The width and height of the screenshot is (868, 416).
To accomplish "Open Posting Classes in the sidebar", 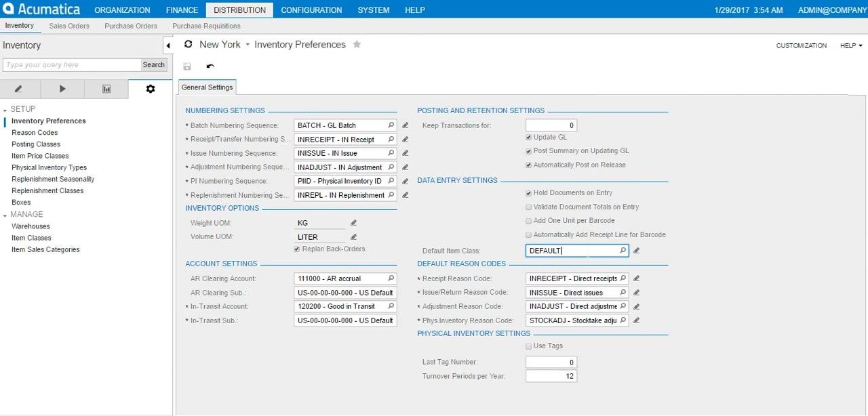I will [x=36, y=144].
